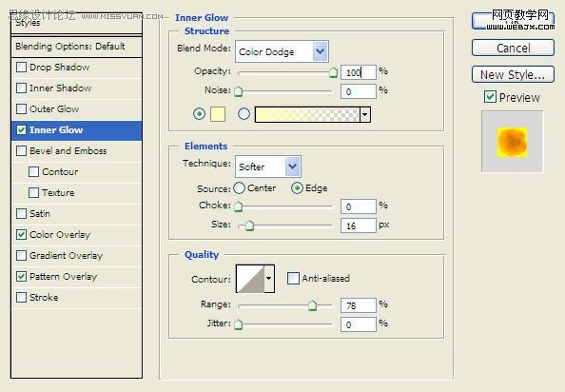Screen dimensions: 565x392
Task: Expand the Contour picker arrow
Action: click(269, 279)
